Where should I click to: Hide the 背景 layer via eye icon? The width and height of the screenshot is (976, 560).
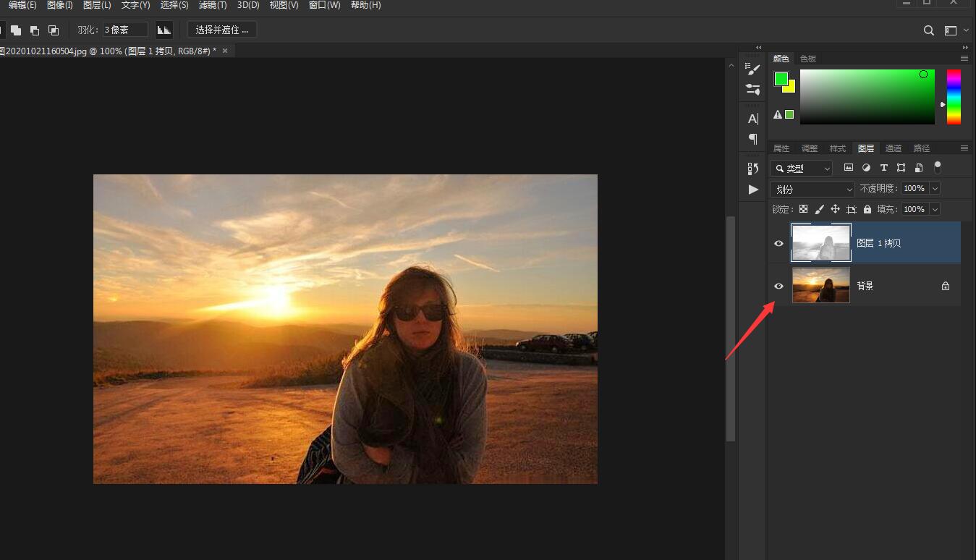(x=778, y=286)
